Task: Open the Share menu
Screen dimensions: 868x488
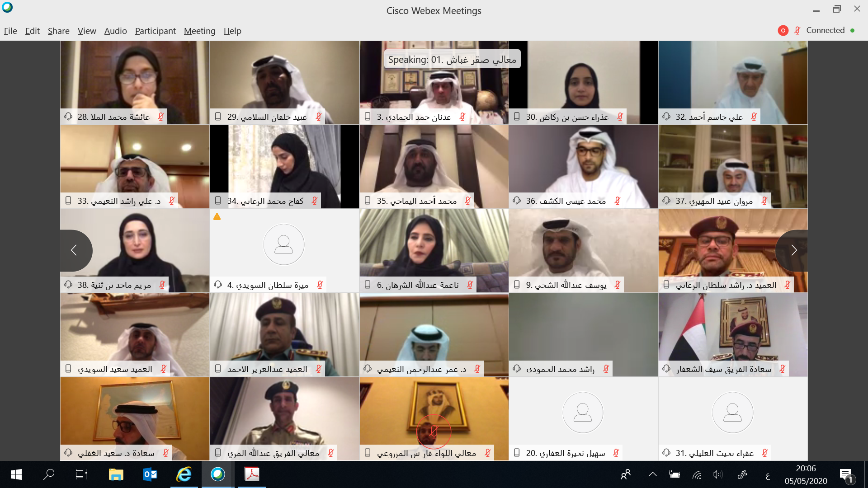Action: coord(59,31)
